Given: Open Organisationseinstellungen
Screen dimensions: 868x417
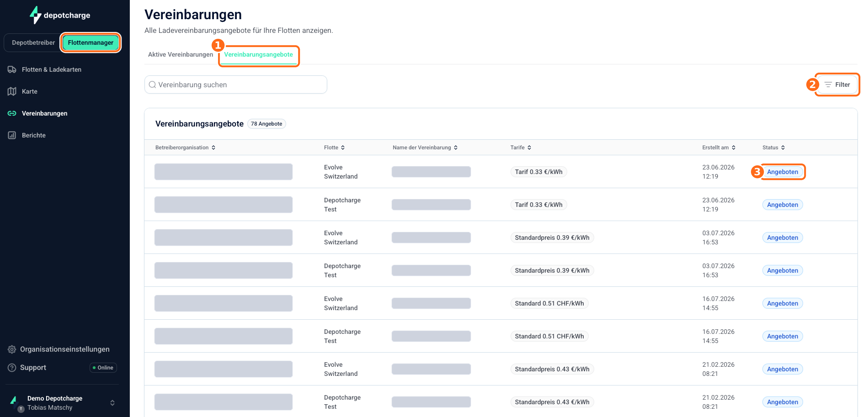Looking at the screenshot, I should point(65,349).
